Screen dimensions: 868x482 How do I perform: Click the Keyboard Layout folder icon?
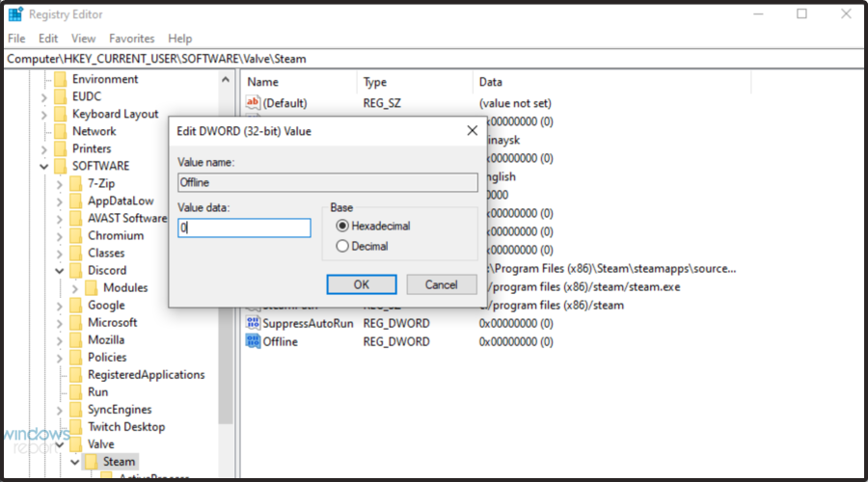click(x=61, y=114)
